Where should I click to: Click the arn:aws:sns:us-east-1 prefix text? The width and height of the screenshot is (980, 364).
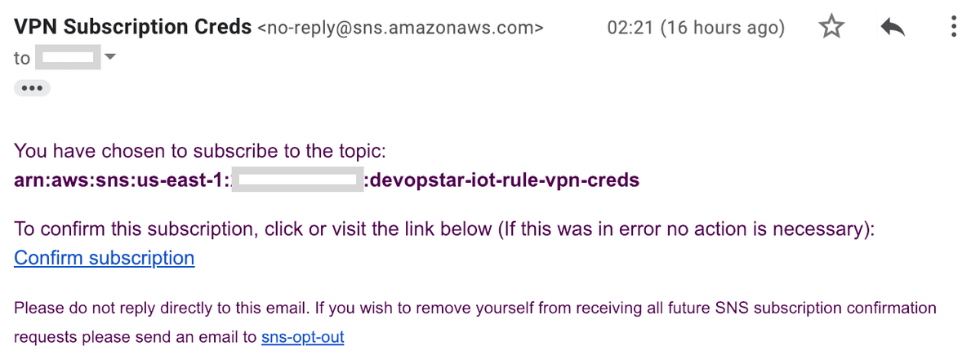[121, 180]
